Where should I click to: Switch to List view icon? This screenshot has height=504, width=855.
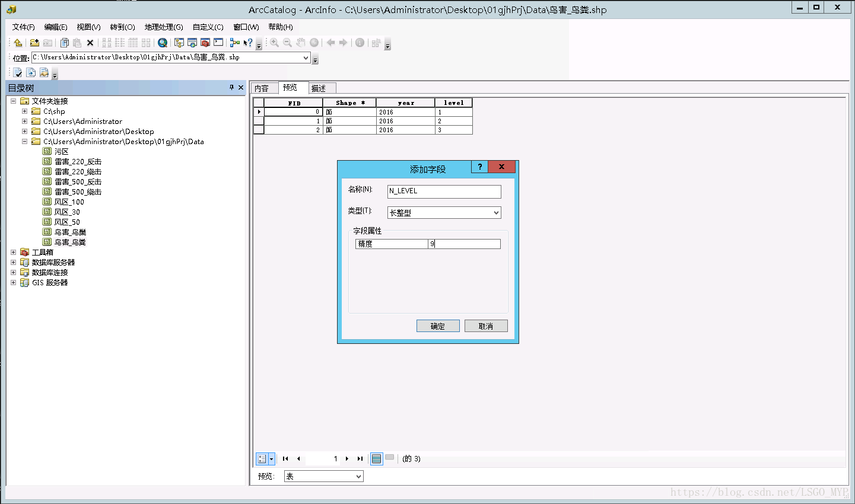(120, 43)
